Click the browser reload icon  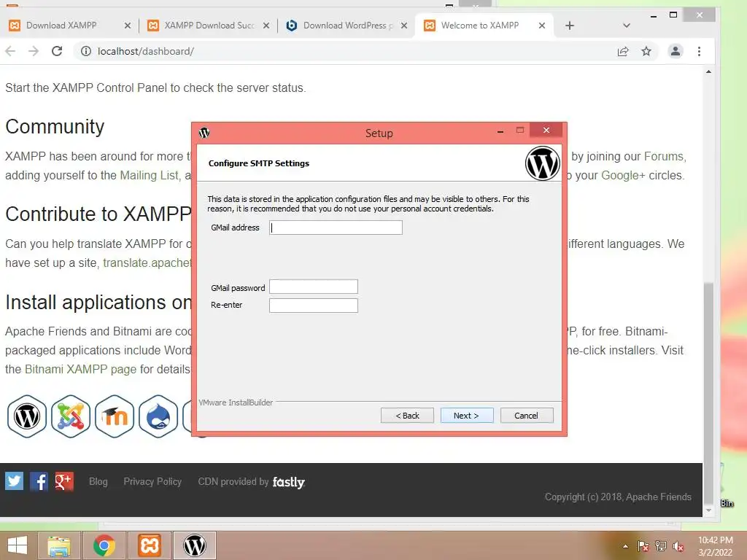coord(57,51)
